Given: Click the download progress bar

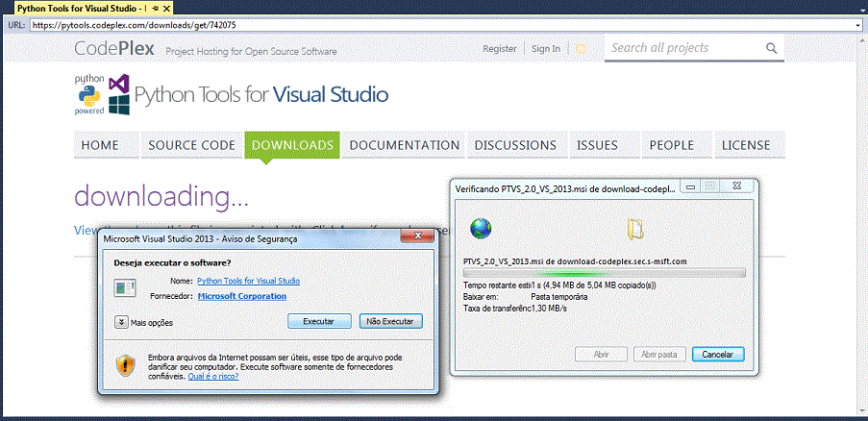Looking at the screenshot, I should click(x=605, y=273).
